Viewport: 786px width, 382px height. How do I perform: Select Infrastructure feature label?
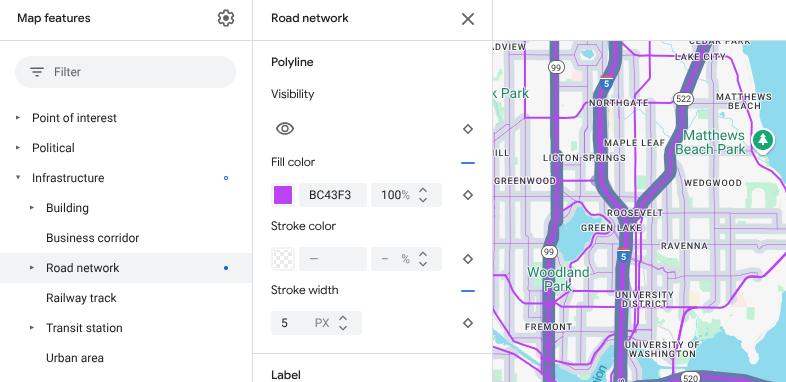point(68,178)
